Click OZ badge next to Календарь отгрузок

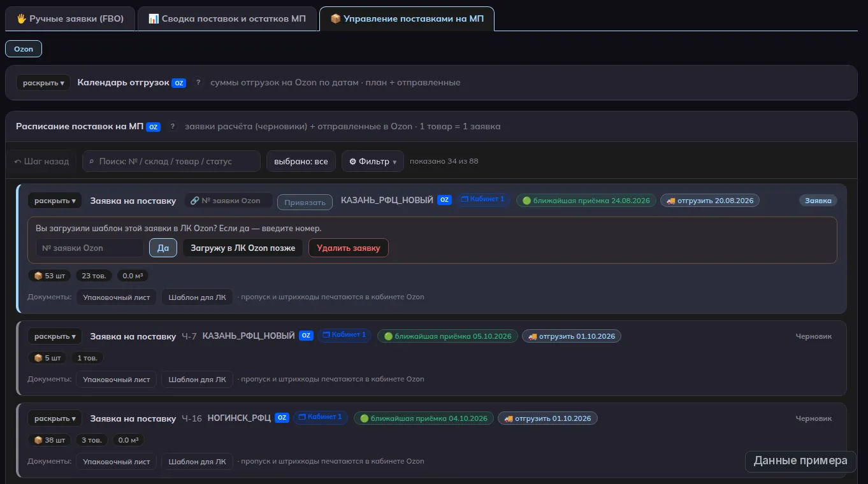pos(179,83)
